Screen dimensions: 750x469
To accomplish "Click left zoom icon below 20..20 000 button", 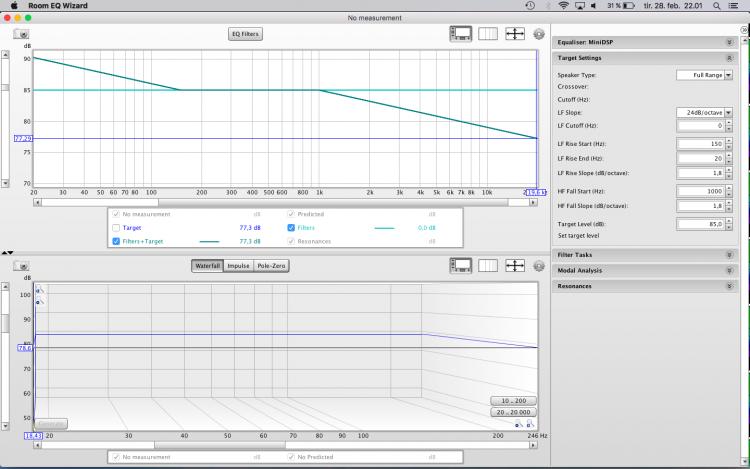I will click(x=518, y=424).
